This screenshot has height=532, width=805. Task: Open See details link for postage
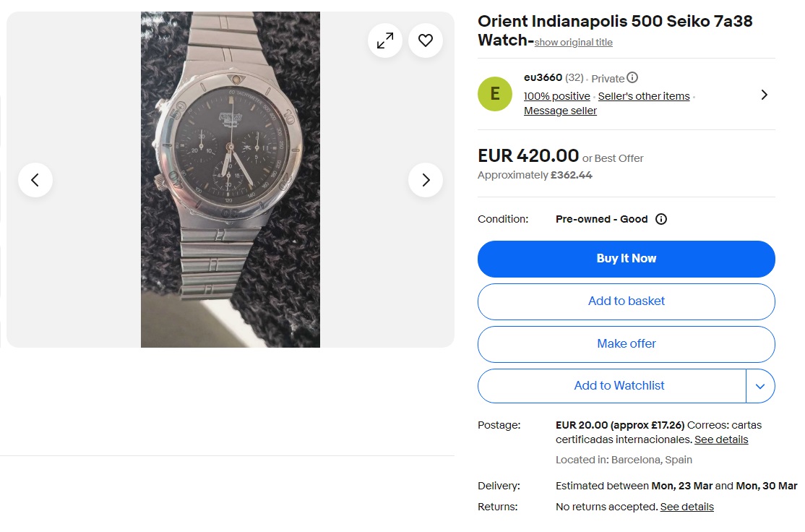720,439
